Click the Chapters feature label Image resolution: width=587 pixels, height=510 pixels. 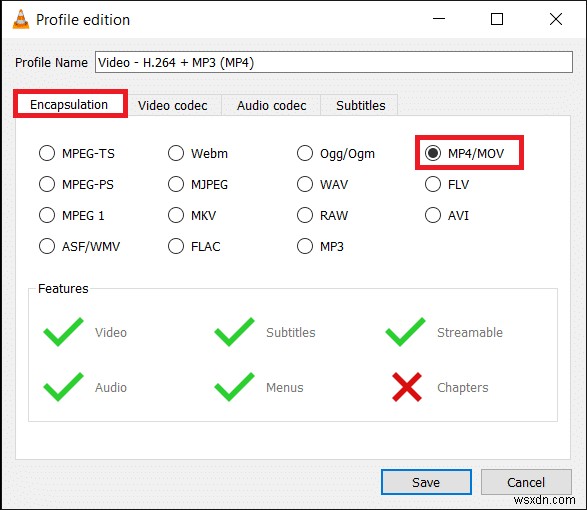463,388
